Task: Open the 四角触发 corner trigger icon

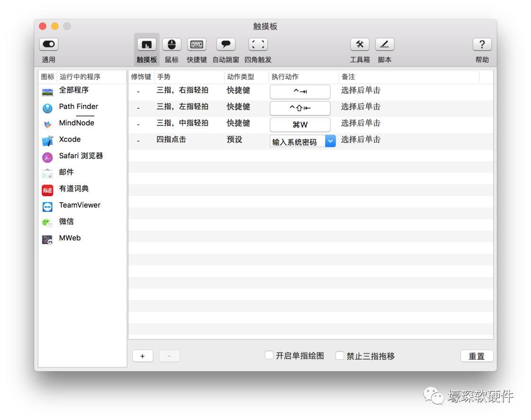Action: [x=258, y=45]
